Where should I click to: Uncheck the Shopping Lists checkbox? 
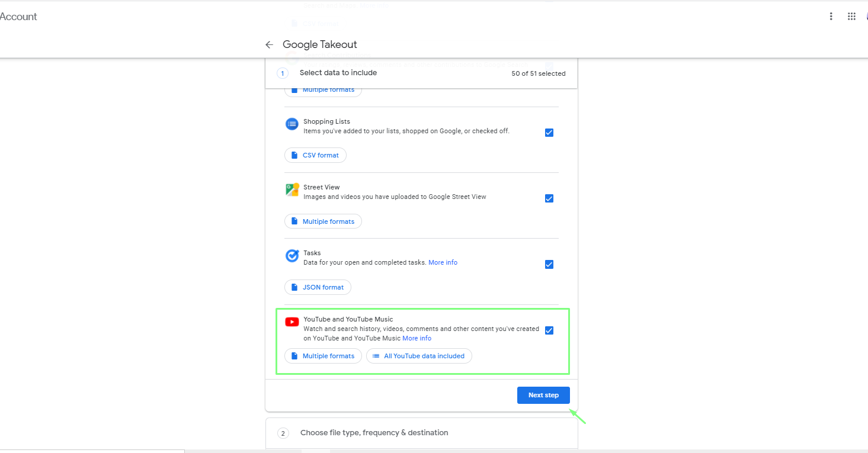(x=549, y=133)
